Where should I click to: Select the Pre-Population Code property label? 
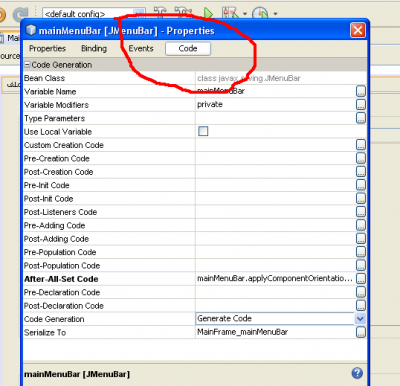pyautogui.click(x=60, y=252)
